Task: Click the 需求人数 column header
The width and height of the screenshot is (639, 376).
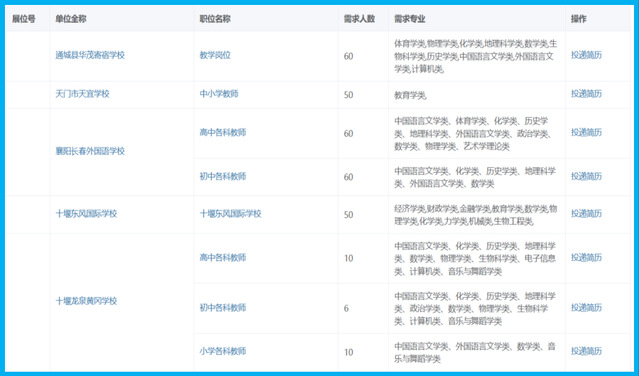Action: tap(359, 19)
